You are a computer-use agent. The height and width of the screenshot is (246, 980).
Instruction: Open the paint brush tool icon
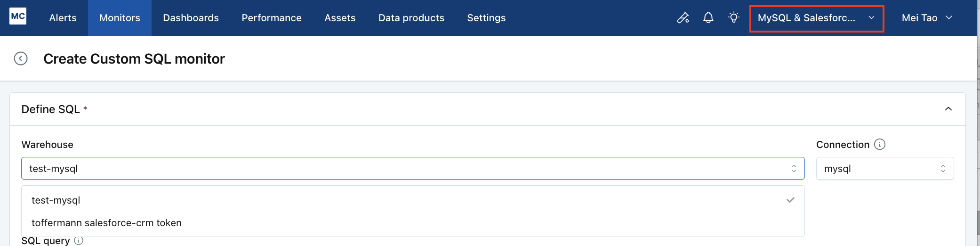tap(683, 18)
